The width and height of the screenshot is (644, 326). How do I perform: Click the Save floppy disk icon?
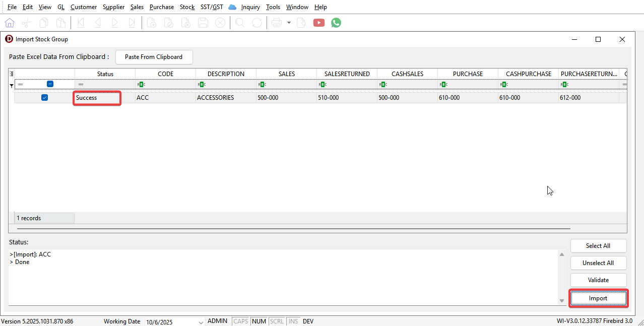coord(203,23)
